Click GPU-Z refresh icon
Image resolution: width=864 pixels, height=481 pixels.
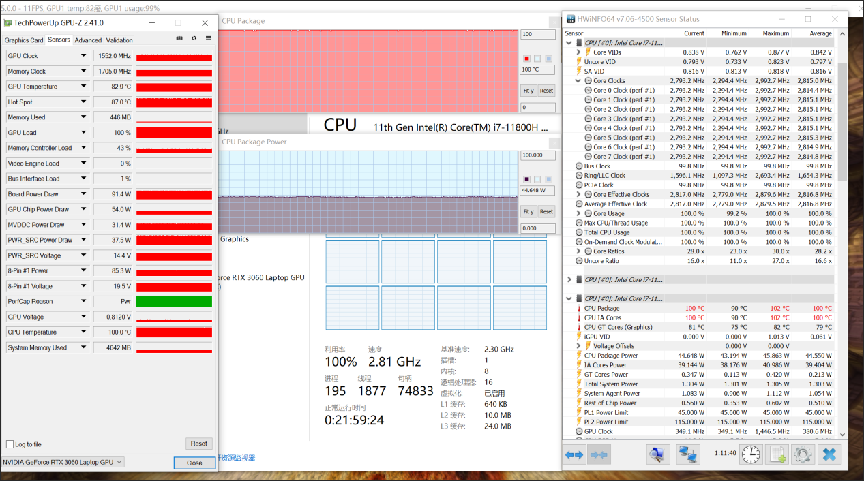coord(192,40)
